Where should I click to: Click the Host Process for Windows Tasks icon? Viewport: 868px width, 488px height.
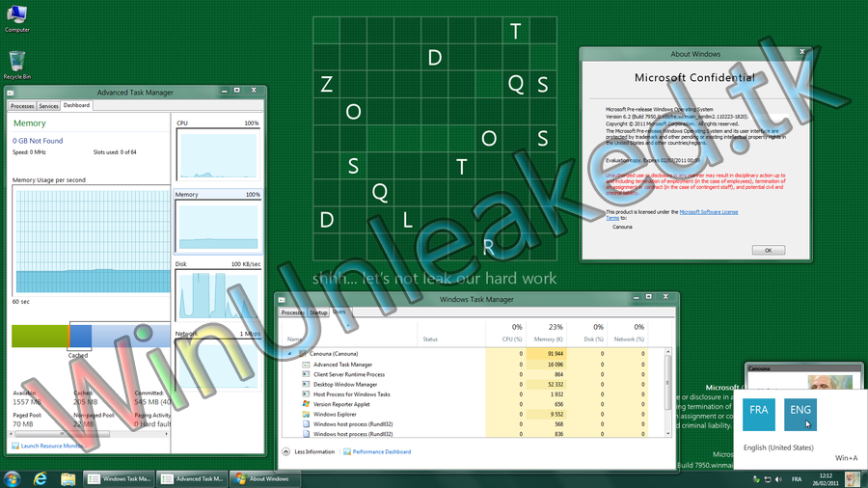306,394
